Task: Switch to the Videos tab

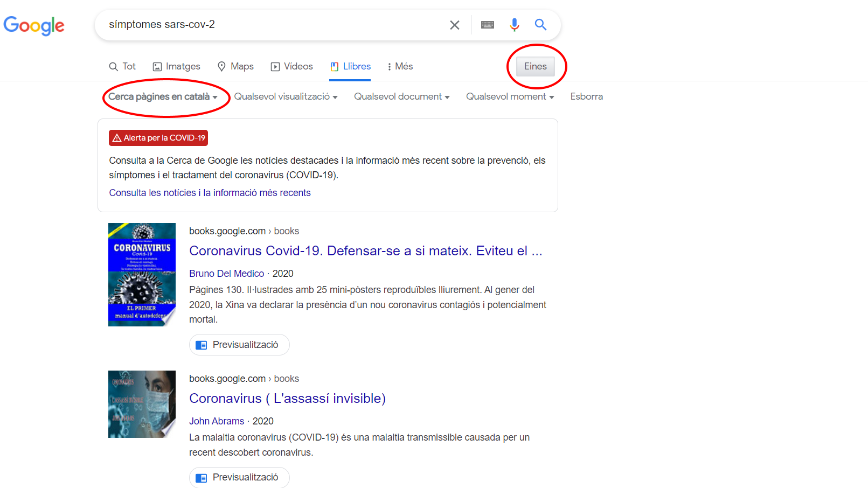Action: tap(291, 66)
